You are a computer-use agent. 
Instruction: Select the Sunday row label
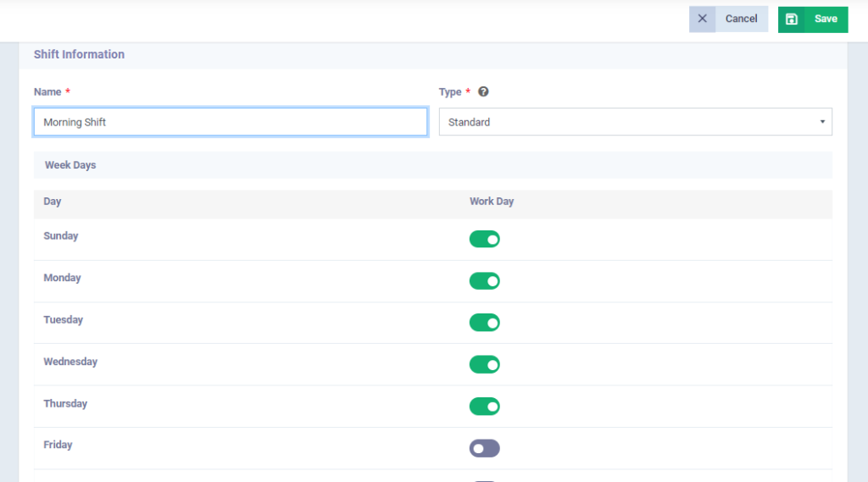point(61,235)
